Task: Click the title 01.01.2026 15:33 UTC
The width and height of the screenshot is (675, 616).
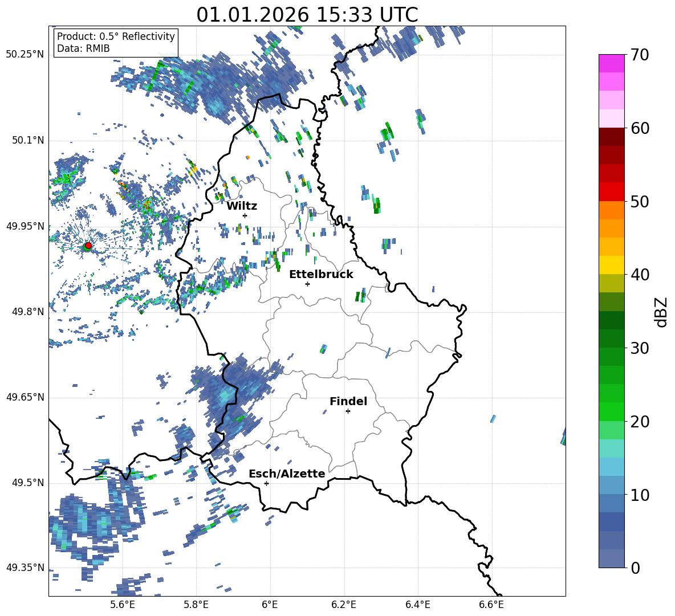Action: click(x=307, y=15)
